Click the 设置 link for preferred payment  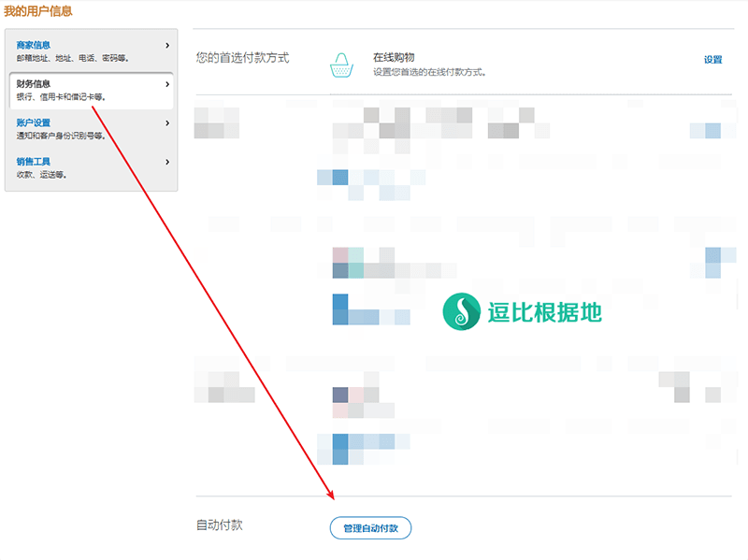[712, 59]
